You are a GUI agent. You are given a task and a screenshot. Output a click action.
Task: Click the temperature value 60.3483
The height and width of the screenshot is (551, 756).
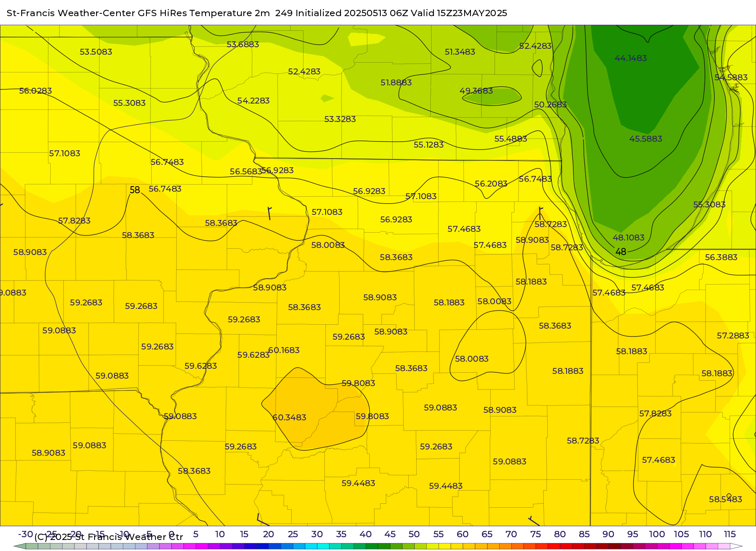click(289, 418)
